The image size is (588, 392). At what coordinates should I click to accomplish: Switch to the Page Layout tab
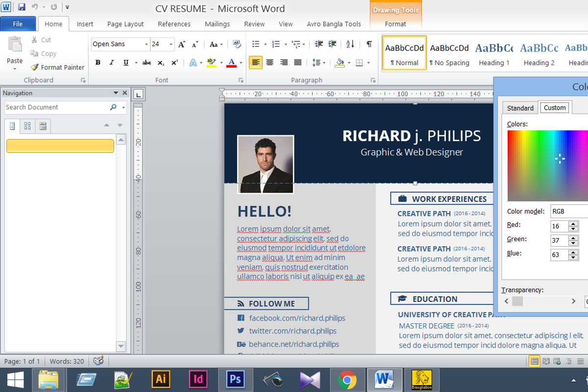[x=125, y=24]
